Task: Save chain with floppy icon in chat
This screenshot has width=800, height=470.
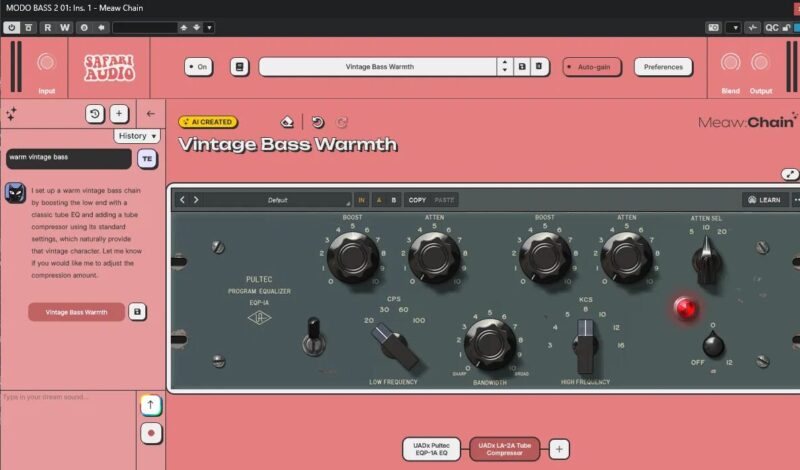Action: click(x=137, y=312)
